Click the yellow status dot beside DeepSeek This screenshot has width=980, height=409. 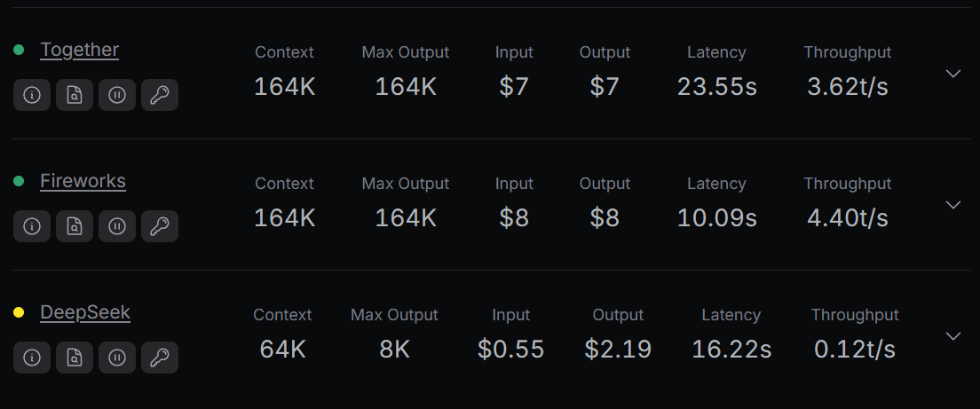pos(19,312)
